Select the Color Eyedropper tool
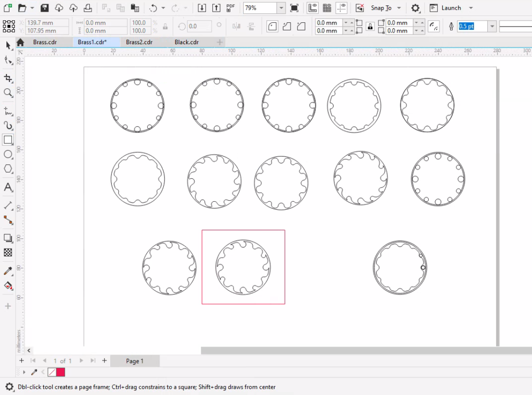 tap(7, 271)
